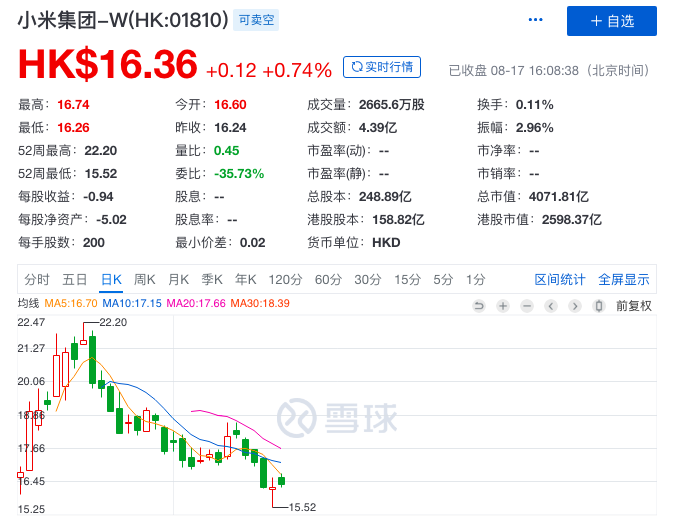The height and width of the screenshot is (516, 674).
Task: Select the 月K chart tab
Action: point(178,280)
